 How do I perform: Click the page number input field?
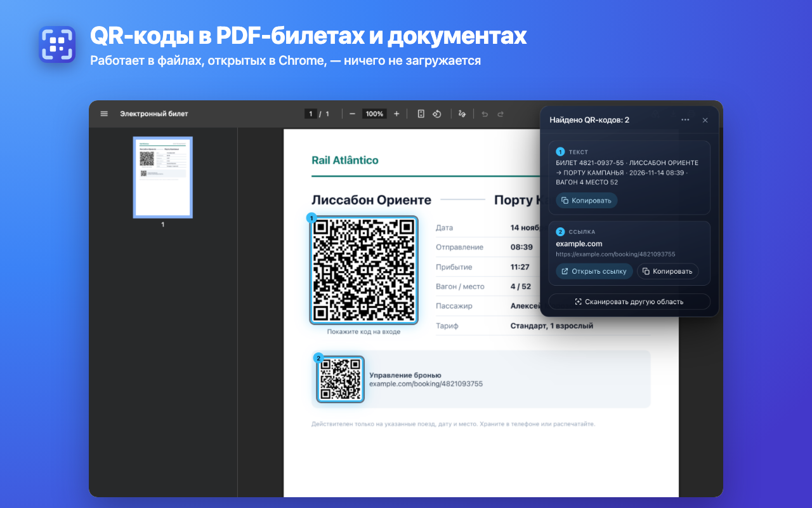311,114
